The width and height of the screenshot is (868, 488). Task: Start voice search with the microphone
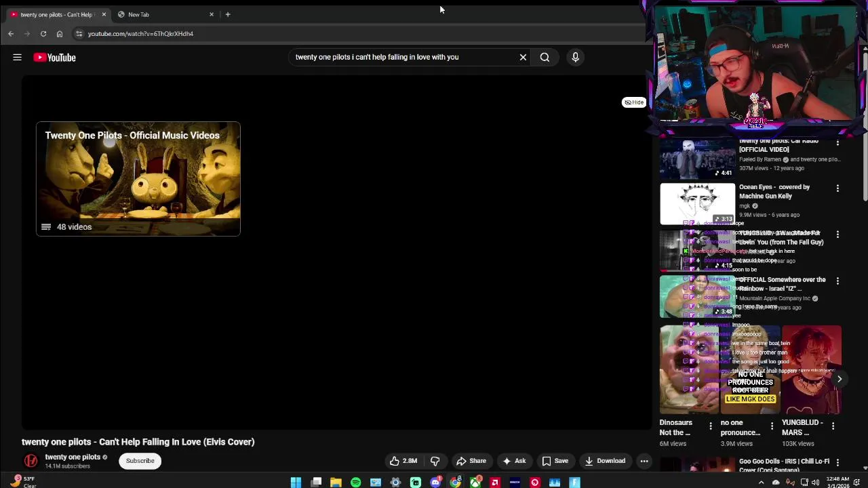pos(575,57)
